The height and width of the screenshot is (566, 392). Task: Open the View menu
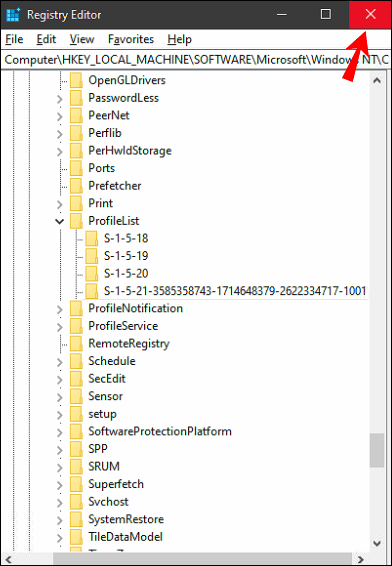coord(82,39)
